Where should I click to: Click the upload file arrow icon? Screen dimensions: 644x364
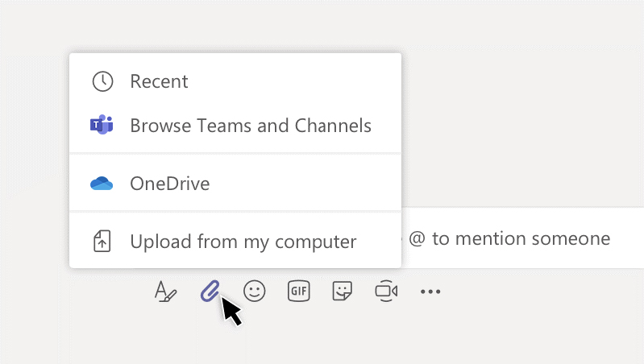click(102, 241)
